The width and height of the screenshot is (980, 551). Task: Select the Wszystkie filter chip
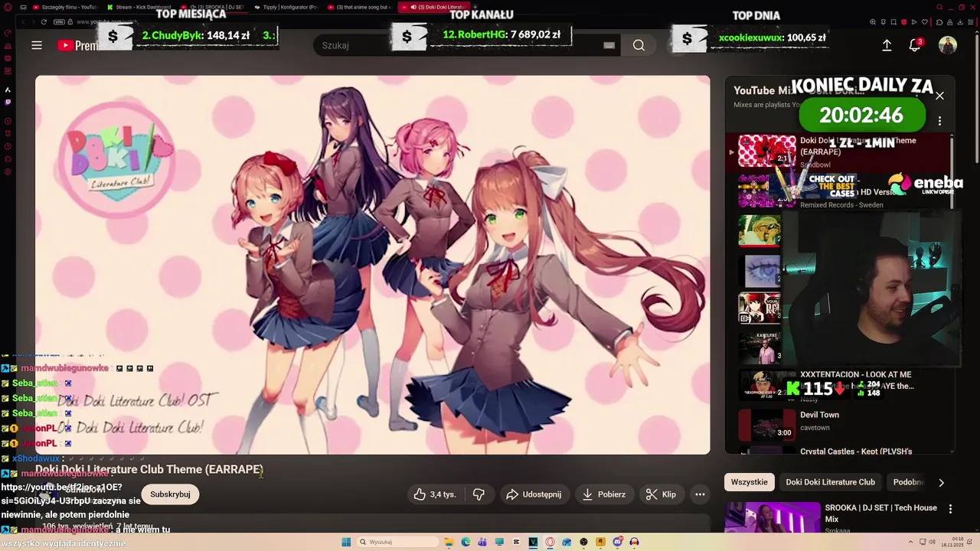[x=749, y=482]
